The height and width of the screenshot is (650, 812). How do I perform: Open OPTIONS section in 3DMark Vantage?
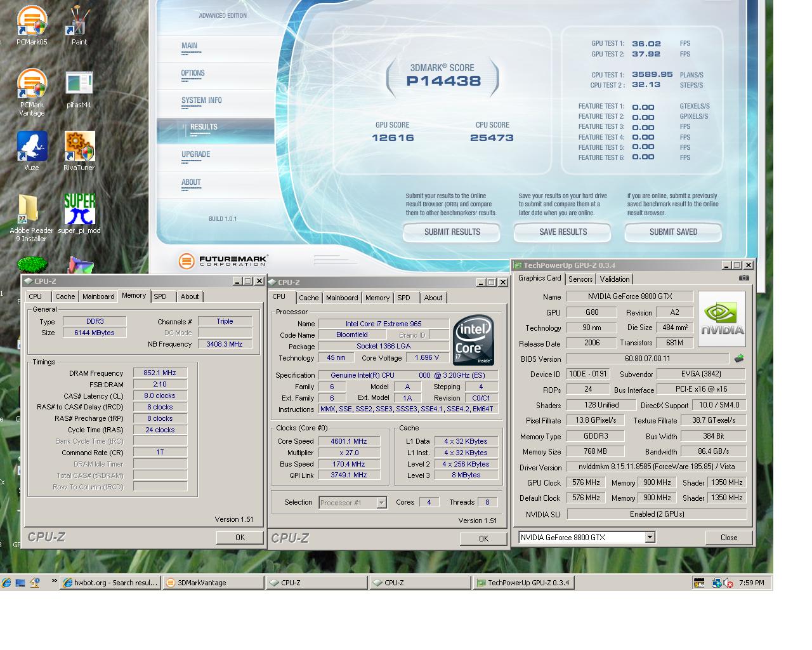click(x=216, y=75)
